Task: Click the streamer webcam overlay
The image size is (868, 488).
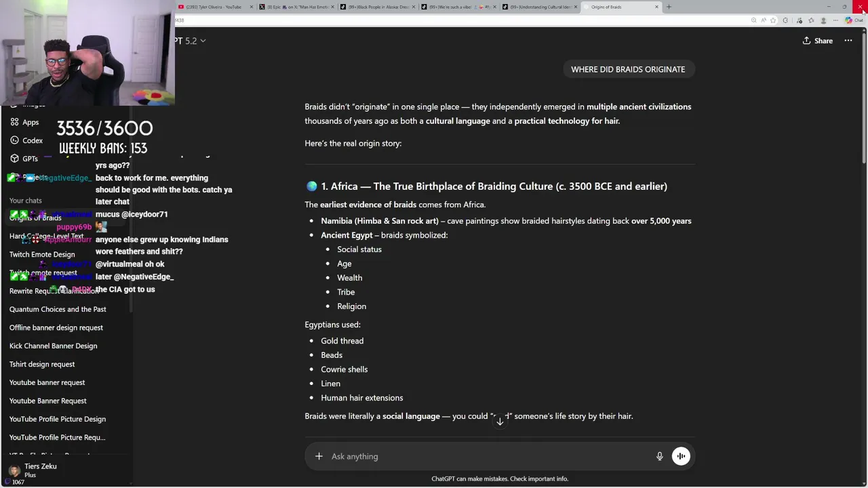Action: click(87, 53)
